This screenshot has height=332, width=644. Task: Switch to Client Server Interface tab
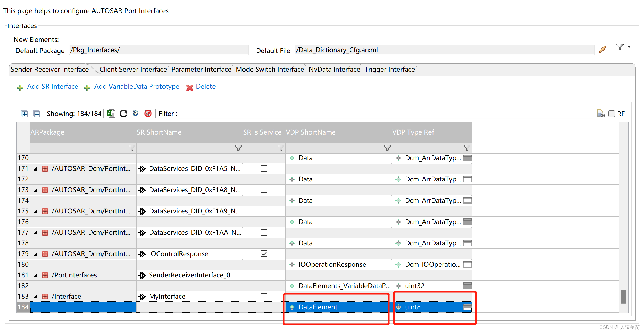(133, 69)
